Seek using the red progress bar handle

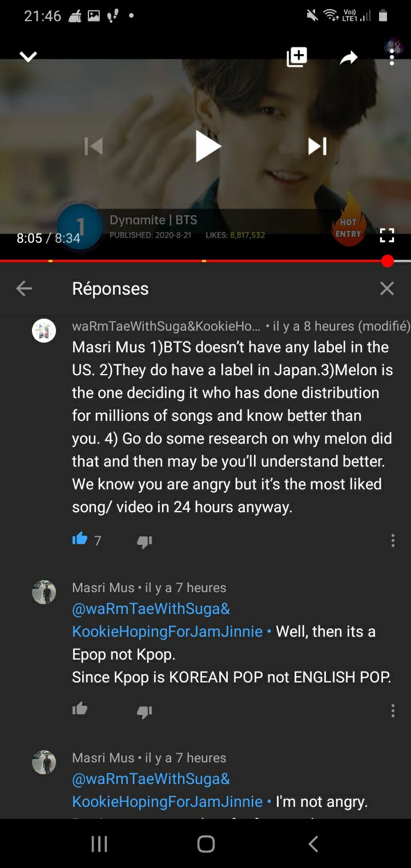pos(388,261)
